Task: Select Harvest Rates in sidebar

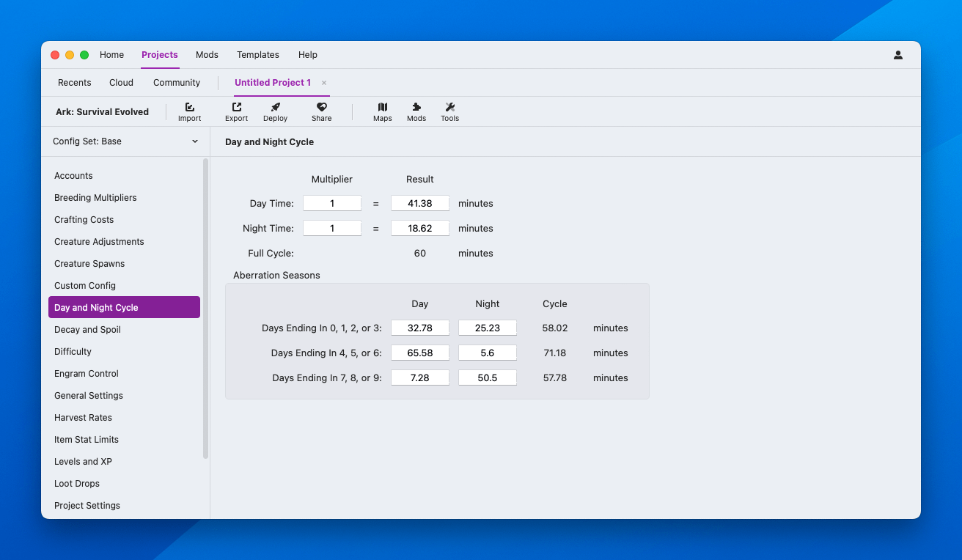Action: click(x=124, y=418)
